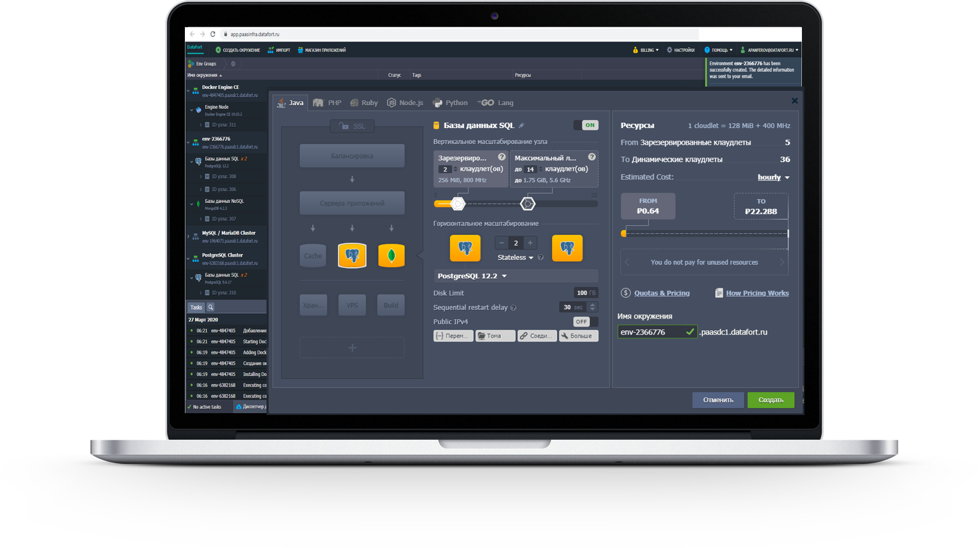Collapse the Docker Engine CE environment

tap(189, 90)
